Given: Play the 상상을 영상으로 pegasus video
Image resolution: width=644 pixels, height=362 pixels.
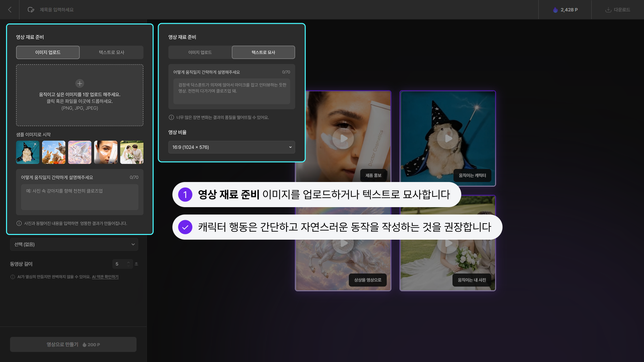Looking at the screenshot, I should tap(343, 243).
